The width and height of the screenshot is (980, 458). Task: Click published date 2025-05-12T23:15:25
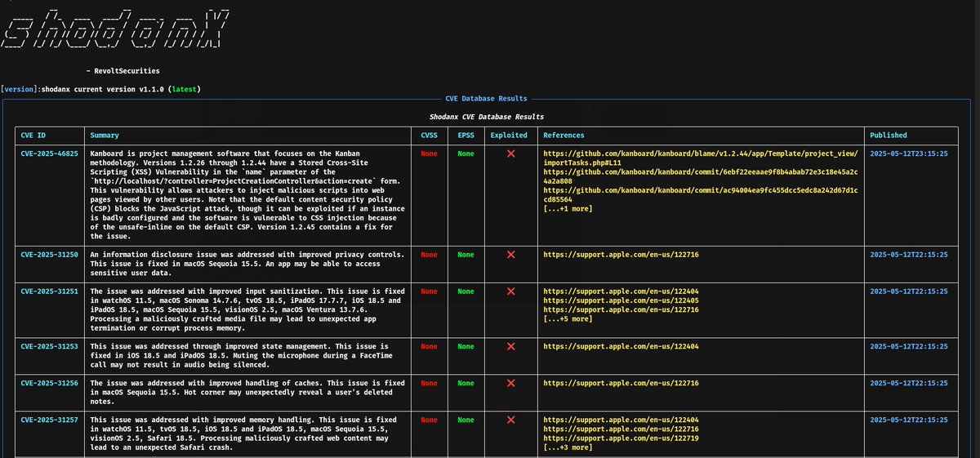[909, 153]
